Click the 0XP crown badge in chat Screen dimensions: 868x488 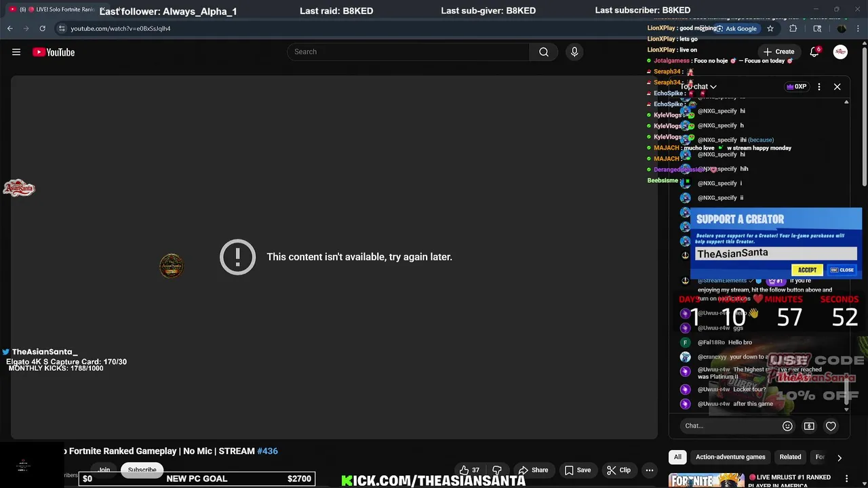tap(796, 87)
